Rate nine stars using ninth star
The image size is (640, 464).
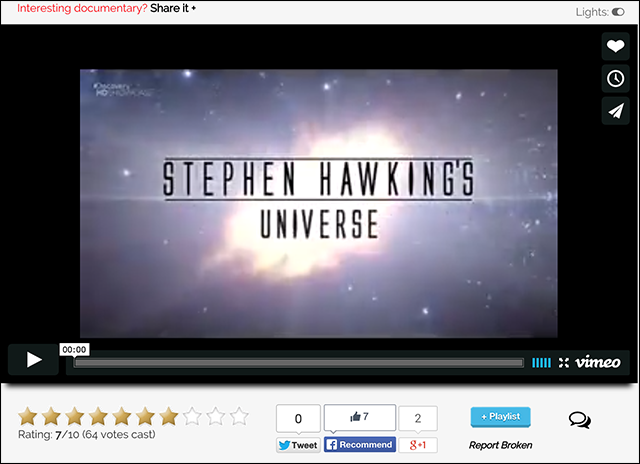coord(216,416)
